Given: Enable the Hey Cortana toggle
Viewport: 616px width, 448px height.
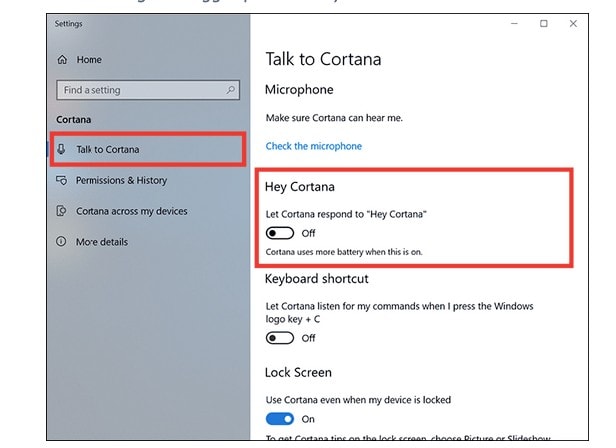Looking at the screenshot, I should point(280,233).
